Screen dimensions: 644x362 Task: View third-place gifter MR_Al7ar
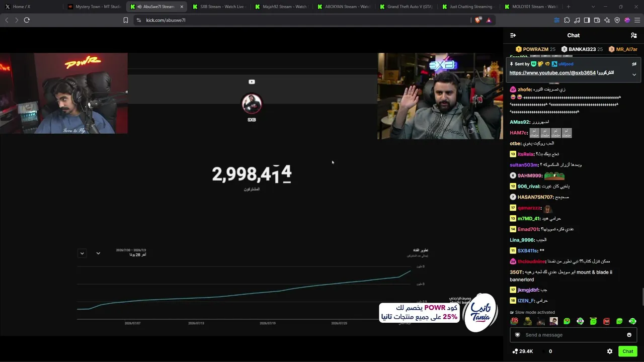tap(623, 49)
